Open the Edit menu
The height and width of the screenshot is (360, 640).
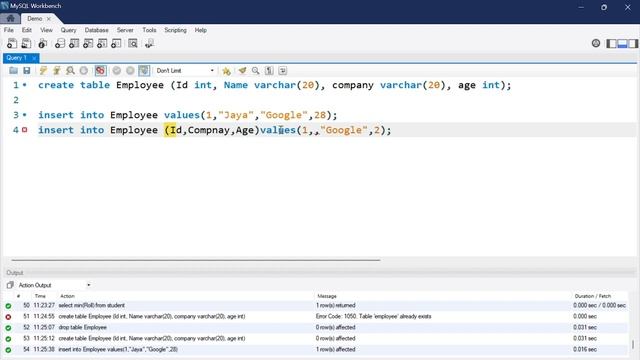point(27,30)
